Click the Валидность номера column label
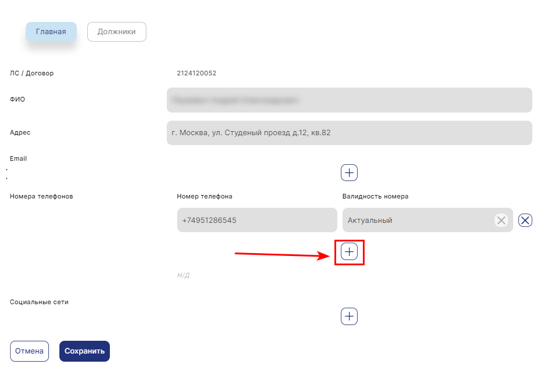Screen dimensions: 552x373 [x=375, y=196]
